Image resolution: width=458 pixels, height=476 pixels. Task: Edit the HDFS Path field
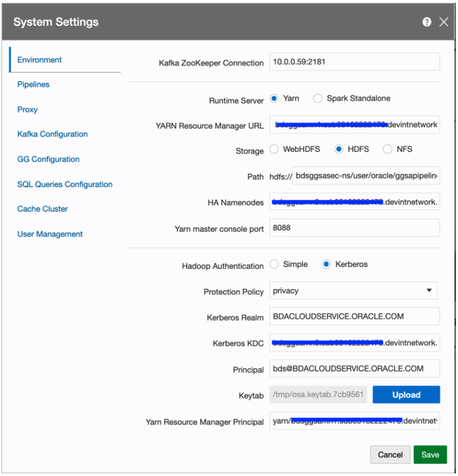coord(366,176)
